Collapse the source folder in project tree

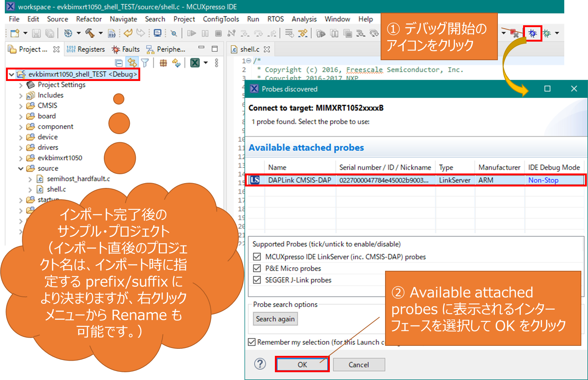point(21,169)
